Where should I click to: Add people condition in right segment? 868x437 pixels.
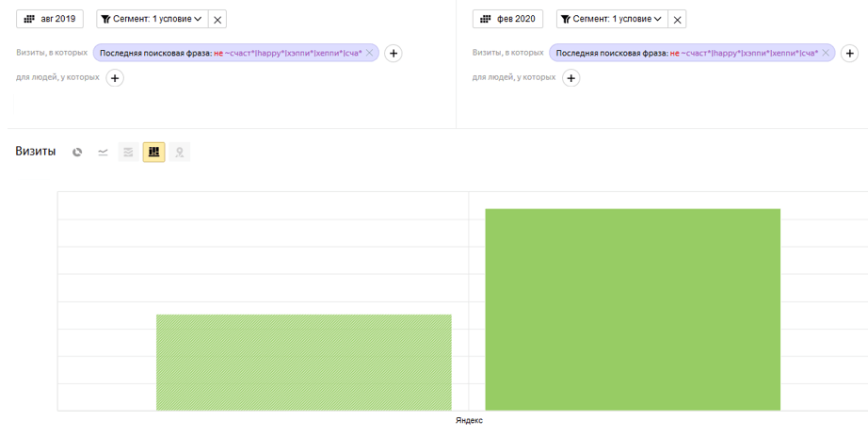pyautogui.click(x=571, y=78)
